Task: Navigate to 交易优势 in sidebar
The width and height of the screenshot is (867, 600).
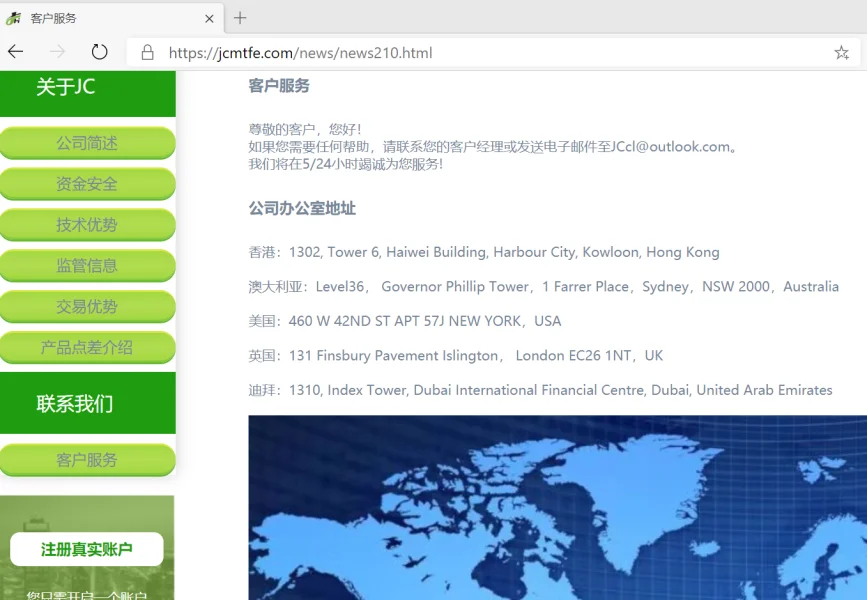Action: click(x=87, y=307)
